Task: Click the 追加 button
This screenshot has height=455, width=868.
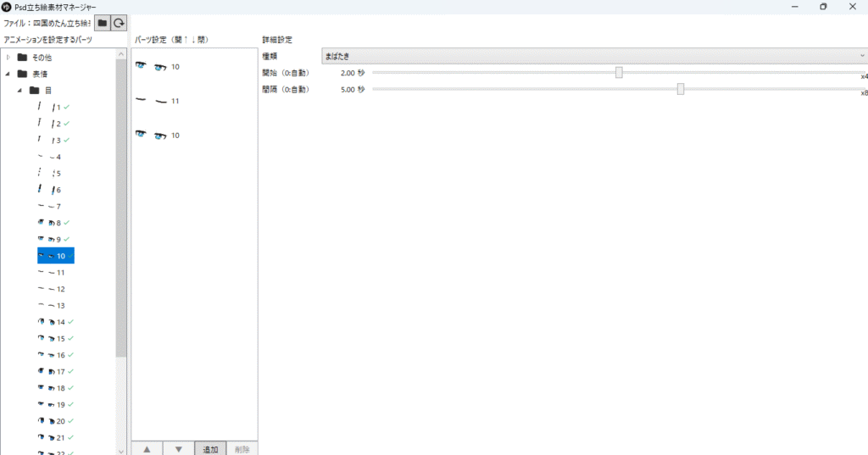Action: point(209,449)
